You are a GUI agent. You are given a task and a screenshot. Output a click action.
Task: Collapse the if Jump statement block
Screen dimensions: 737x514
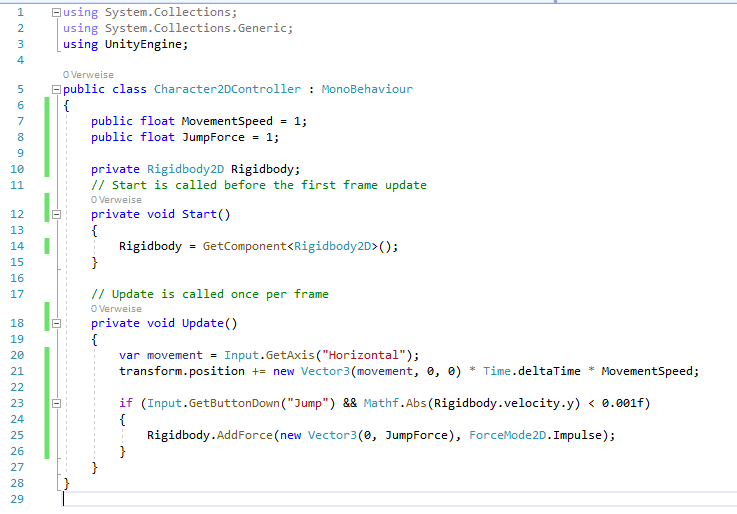coord(56,403)
